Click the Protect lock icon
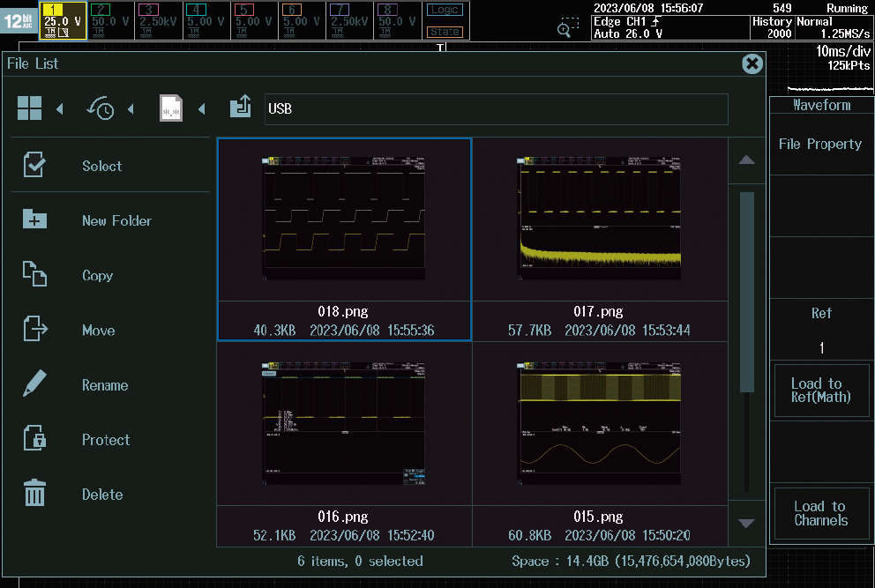 (34, 438)
